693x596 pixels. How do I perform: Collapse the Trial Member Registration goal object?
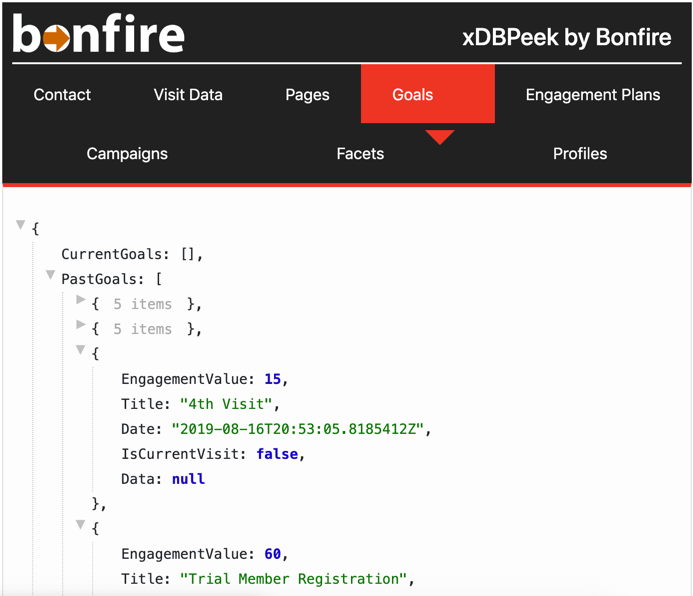(x=80, y=525)
